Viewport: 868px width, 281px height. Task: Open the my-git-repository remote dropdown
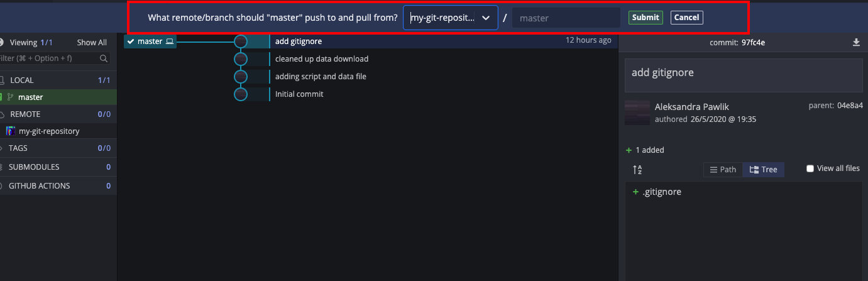coord(451,18)
